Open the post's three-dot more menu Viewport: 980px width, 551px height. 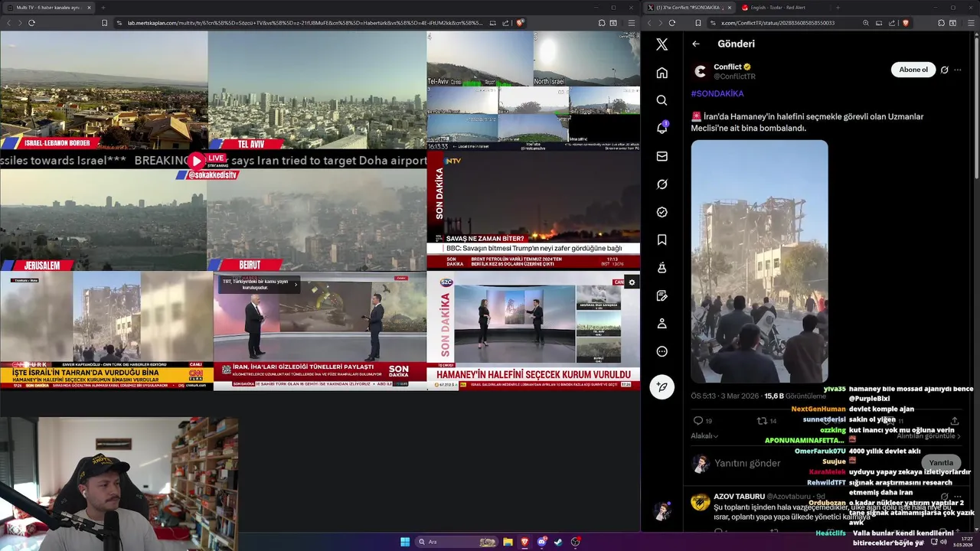click(957, 70)
